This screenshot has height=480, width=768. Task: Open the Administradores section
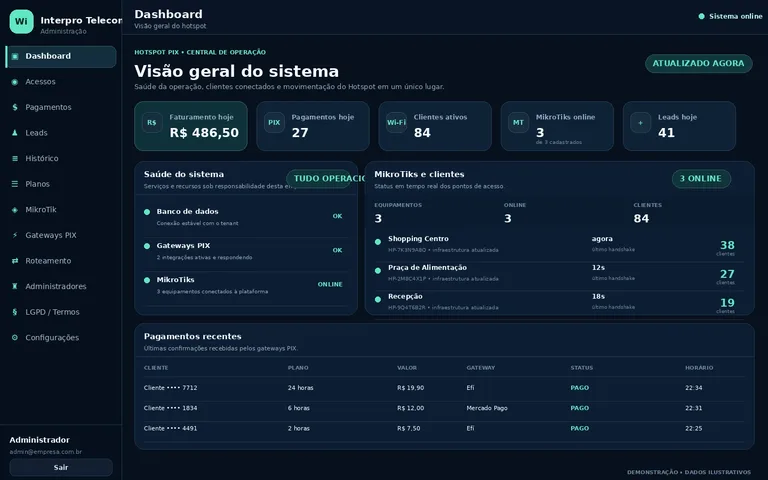click(61, 286)
